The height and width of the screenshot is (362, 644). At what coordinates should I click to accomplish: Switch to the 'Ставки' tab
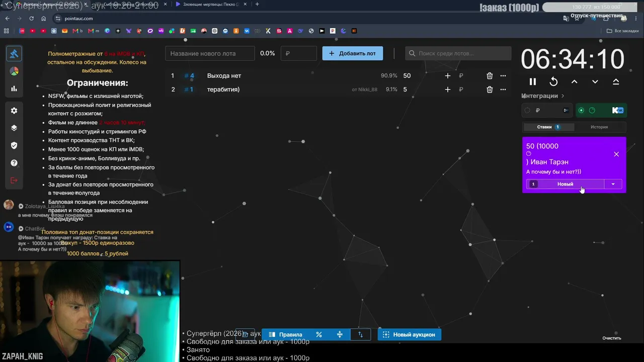(x=548, y=127)
